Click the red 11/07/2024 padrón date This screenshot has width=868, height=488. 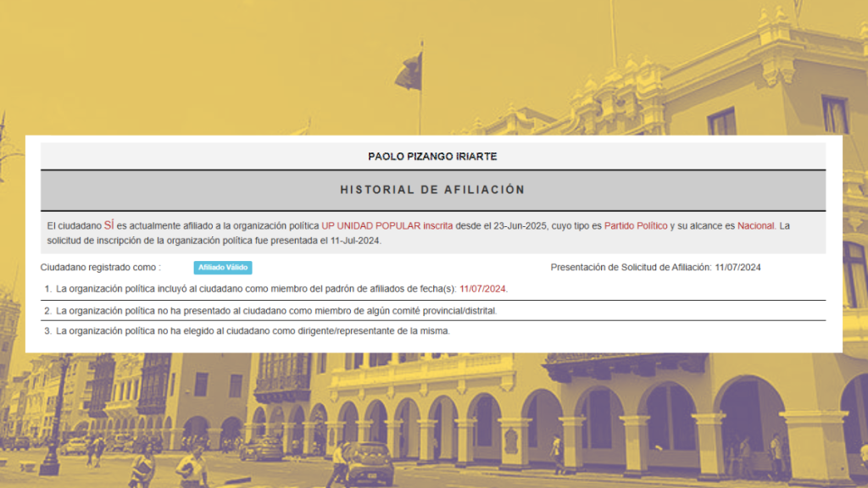[x=482, y=289]
